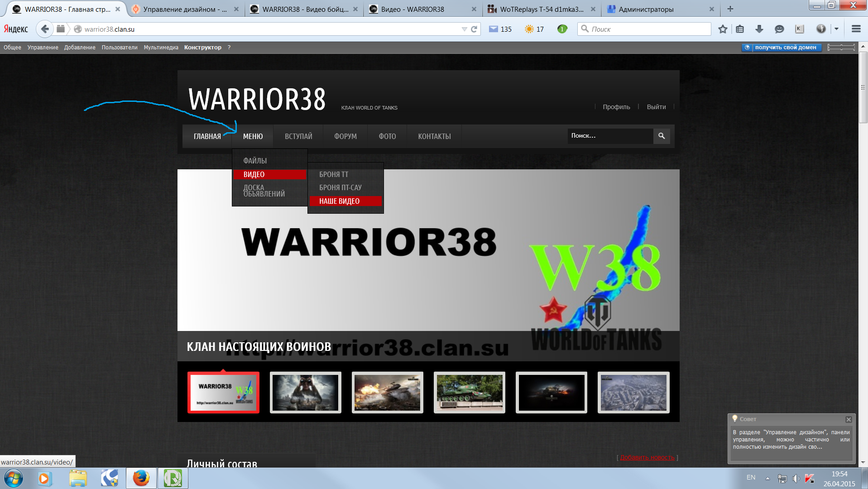868x489 pixels.
Task: Bookmark this page with star icon
Action: [723, 29]
